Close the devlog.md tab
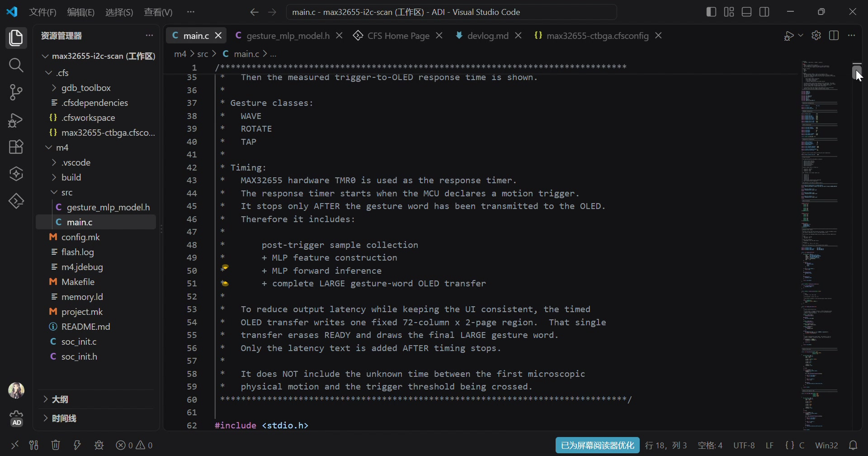Image resolution: width=868 pixels, height=456 pixels. 519,35
